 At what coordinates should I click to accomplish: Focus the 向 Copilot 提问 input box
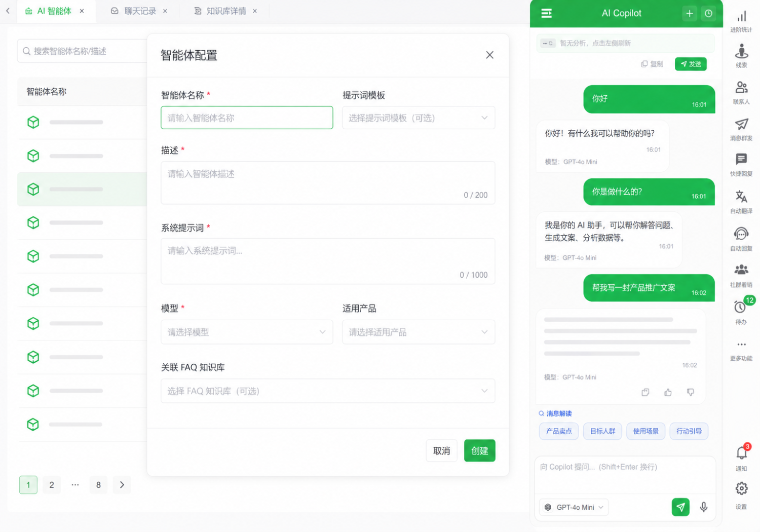[x=625, y=474]
